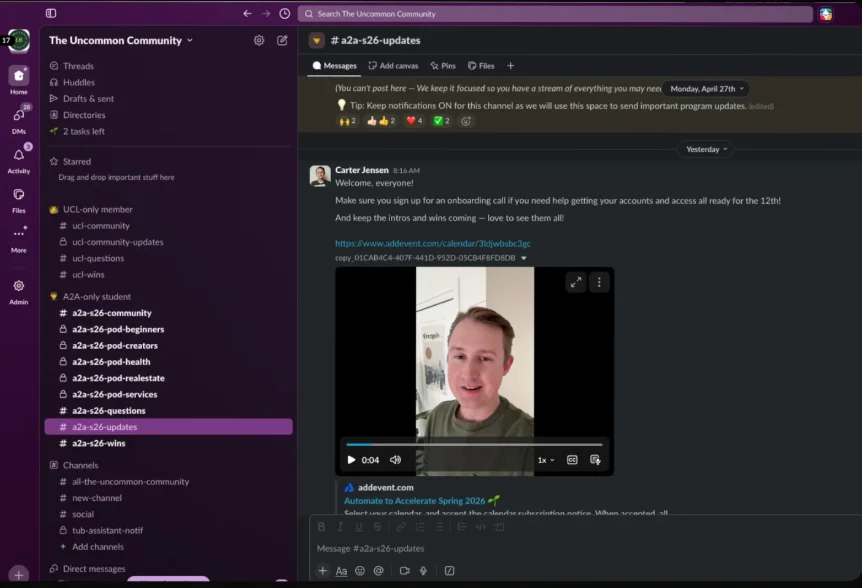Open the workspace name dropdown

tap(121, 40)
